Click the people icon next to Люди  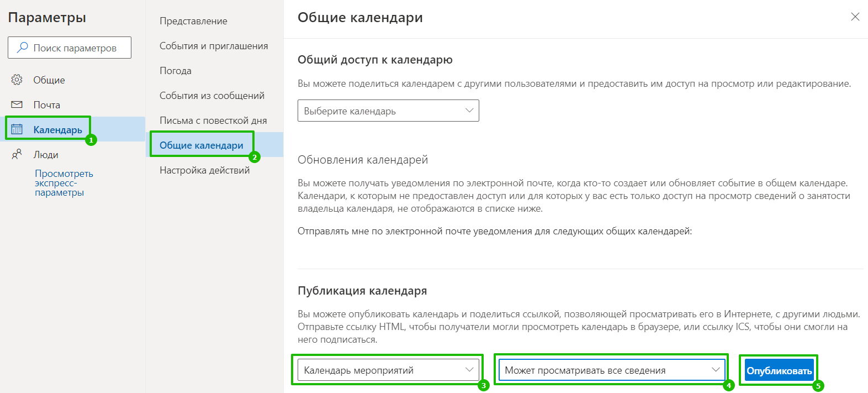click(17, 154)
